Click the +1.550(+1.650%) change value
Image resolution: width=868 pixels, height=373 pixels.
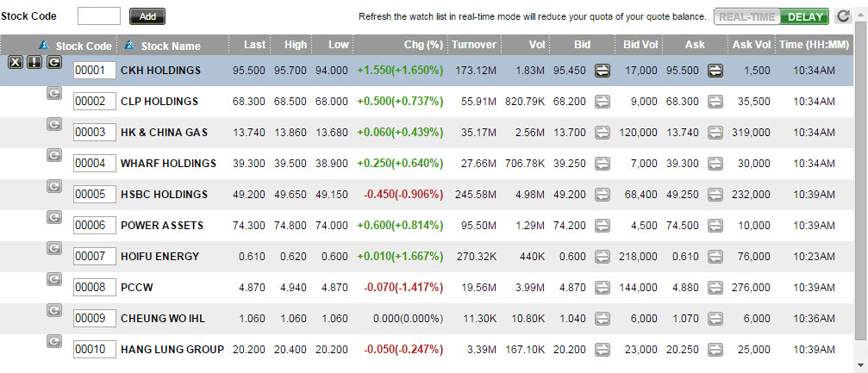click(400, 71)
